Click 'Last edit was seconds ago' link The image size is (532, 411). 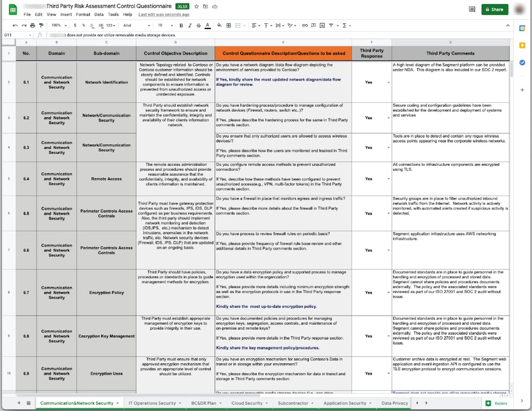pos(164,14)
